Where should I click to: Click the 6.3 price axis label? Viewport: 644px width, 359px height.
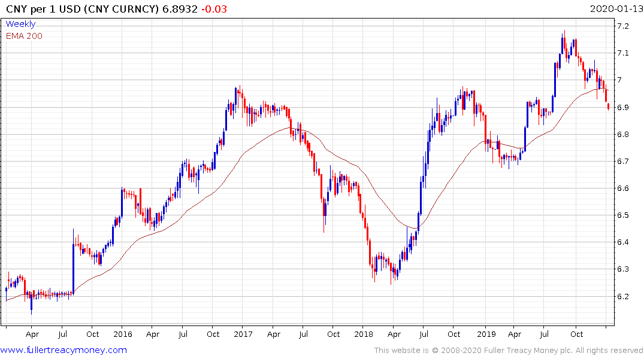[x=622, y=269]
